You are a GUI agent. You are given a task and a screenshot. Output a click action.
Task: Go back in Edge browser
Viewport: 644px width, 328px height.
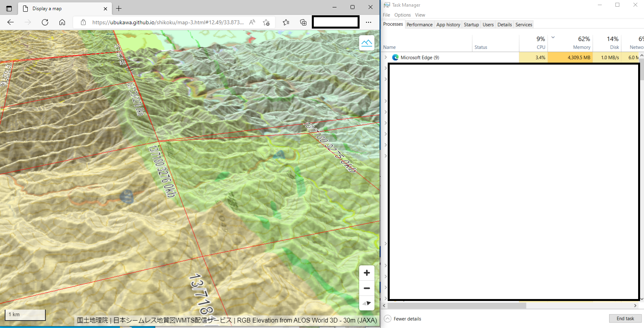[x=11, y=22]
